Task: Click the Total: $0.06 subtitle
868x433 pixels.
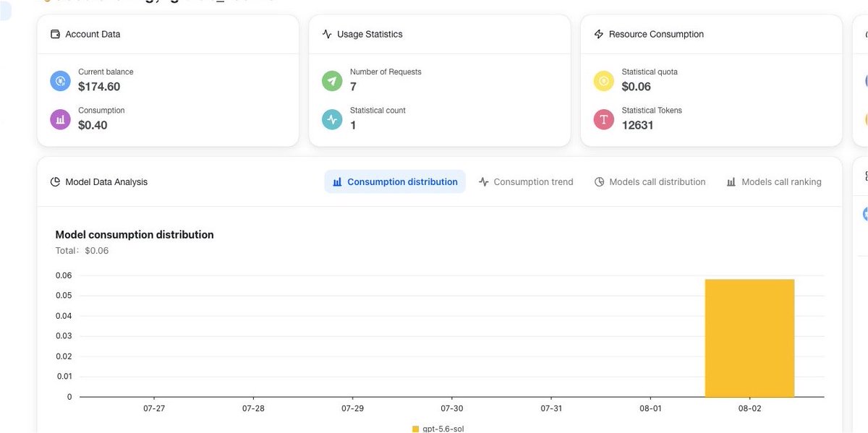Action: [82, 251]
